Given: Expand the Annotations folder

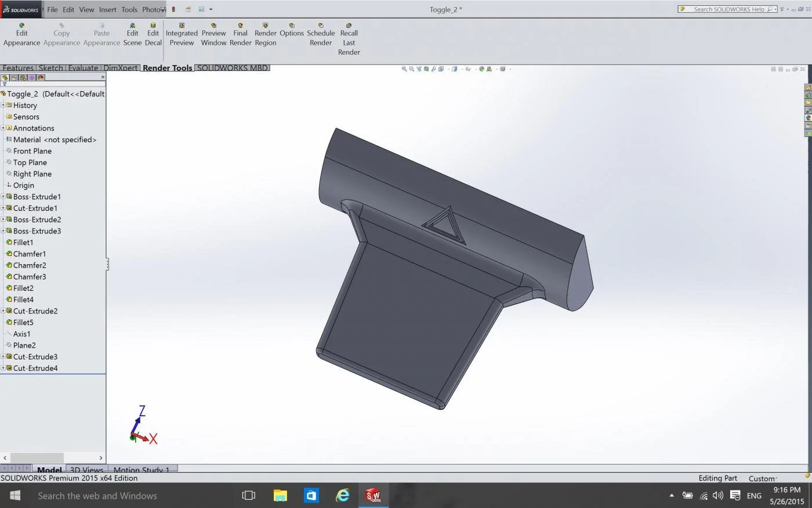Looking at the screenshot, I should [x=3, y=128].
